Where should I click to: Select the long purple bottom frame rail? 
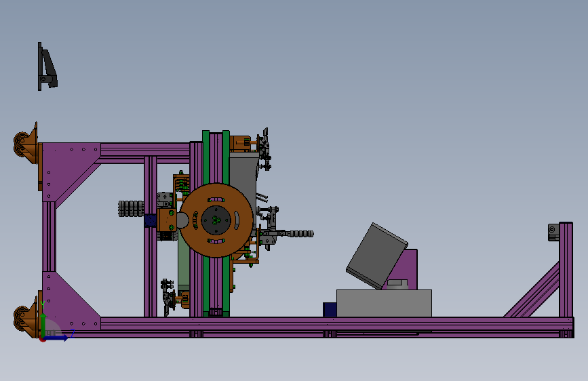(336, 323)
